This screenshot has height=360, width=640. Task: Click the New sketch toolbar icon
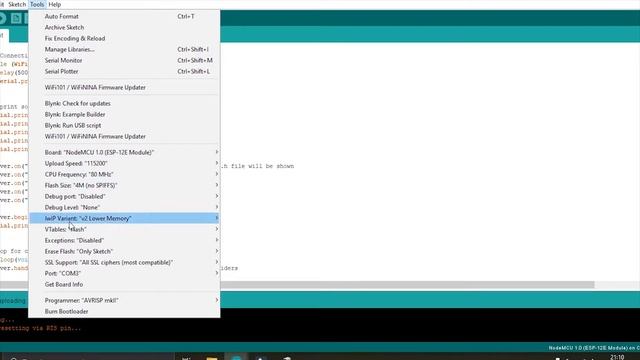[16, 18]
